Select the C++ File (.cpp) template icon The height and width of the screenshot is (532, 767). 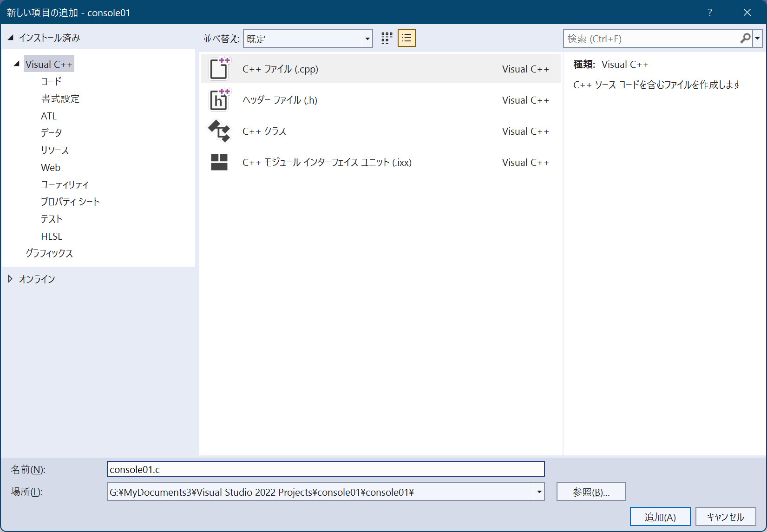pyautogui.click(x=219, y=69)
